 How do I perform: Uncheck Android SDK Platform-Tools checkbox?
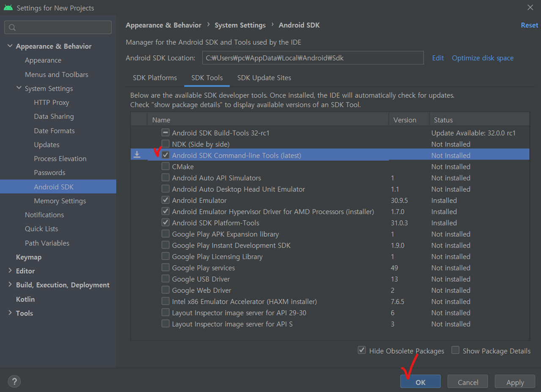pos(166,223)
